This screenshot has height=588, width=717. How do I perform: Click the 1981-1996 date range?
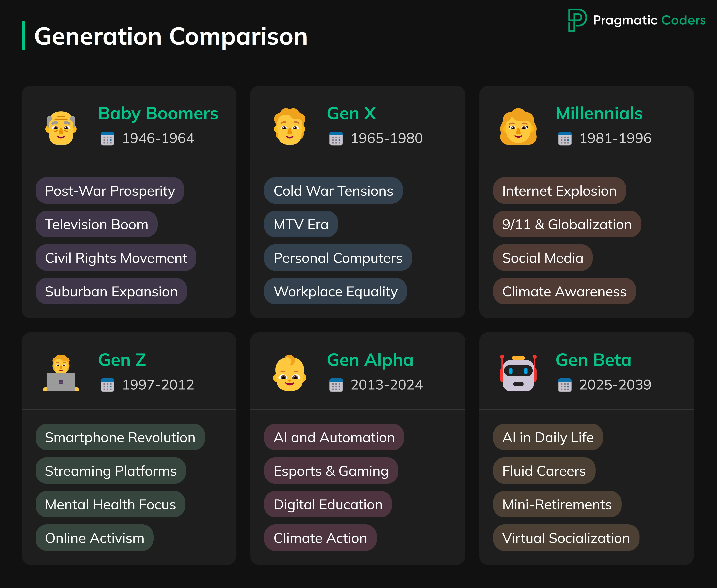tap(615, 138)
